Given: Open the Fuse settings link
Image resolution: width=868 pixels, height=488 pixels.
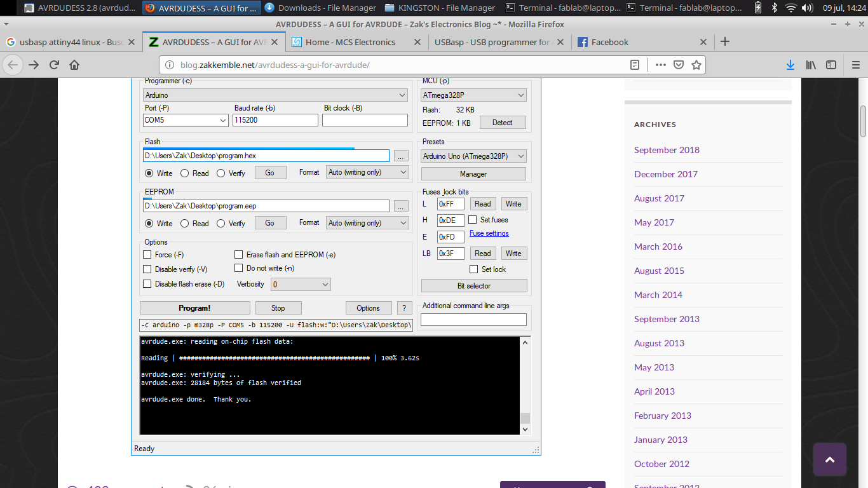Looking at the screenshot, I should pyautogui.click(x=489, y=233).
